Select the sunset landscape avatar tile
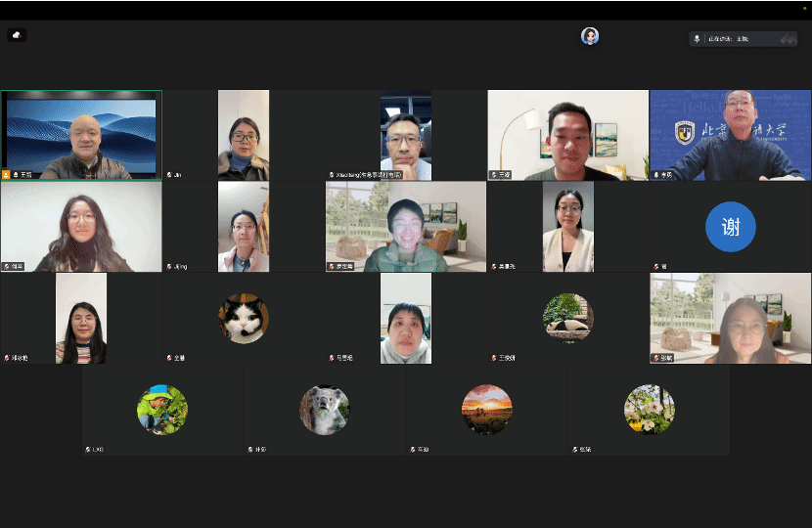Screen dimensions: 812x528 [x=486, y=410]
